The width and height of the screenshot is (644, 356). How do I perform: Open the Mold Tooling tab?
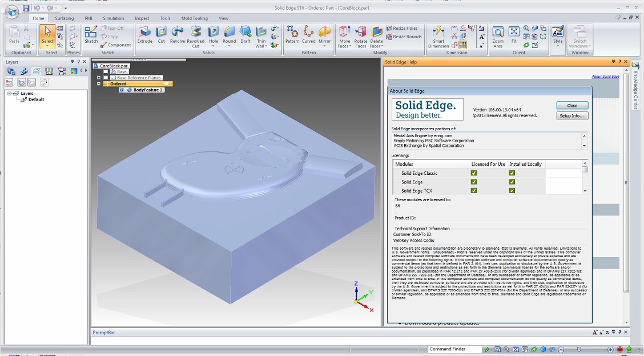[x=194, y=18]
